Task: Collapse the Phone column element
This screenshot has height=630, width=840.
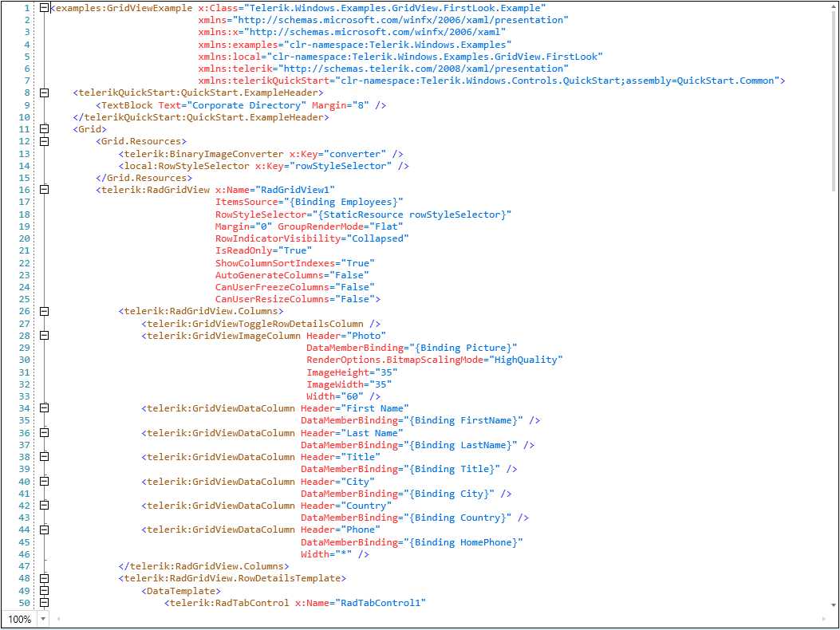Action: pos(45,529)
